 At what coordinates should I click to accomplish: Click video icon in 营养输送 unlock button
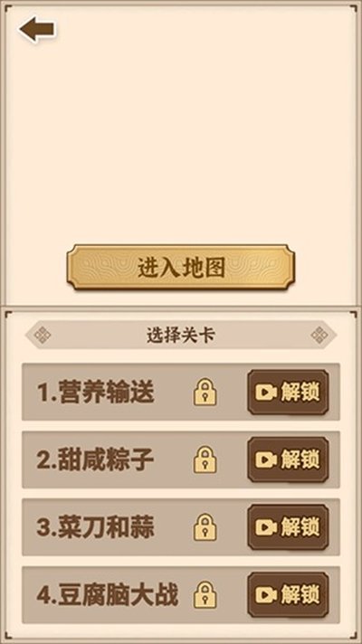point(266,393)
